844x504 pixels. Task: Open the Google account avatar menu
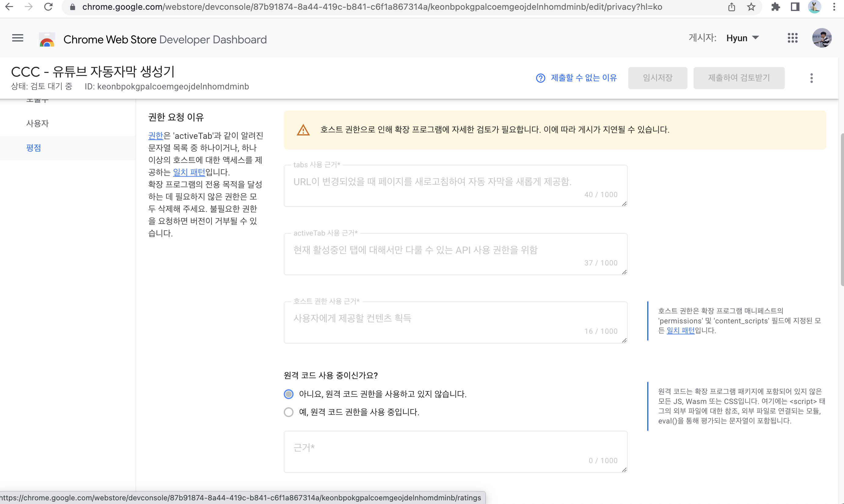[x=822, y=38]
